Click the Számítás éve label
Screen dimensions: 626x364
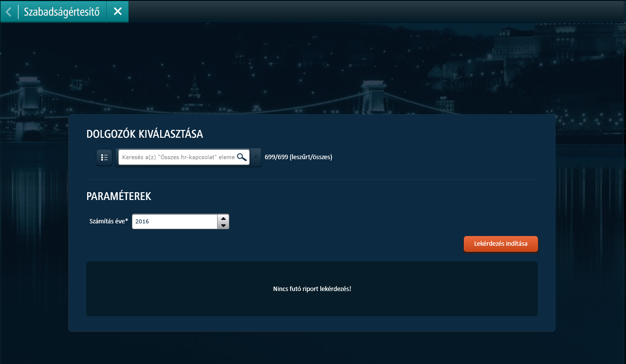pyautogui.click(x=107, y=221)
